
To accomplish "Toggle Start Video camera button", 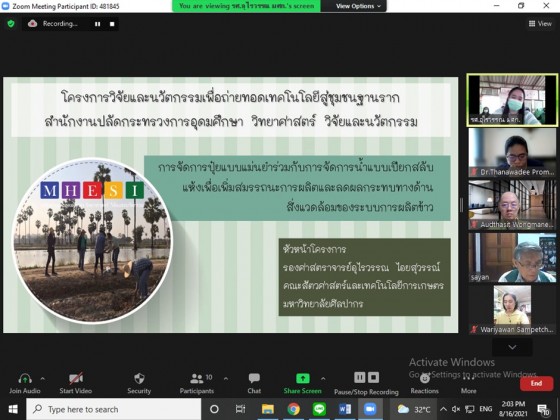I will 76,383.
